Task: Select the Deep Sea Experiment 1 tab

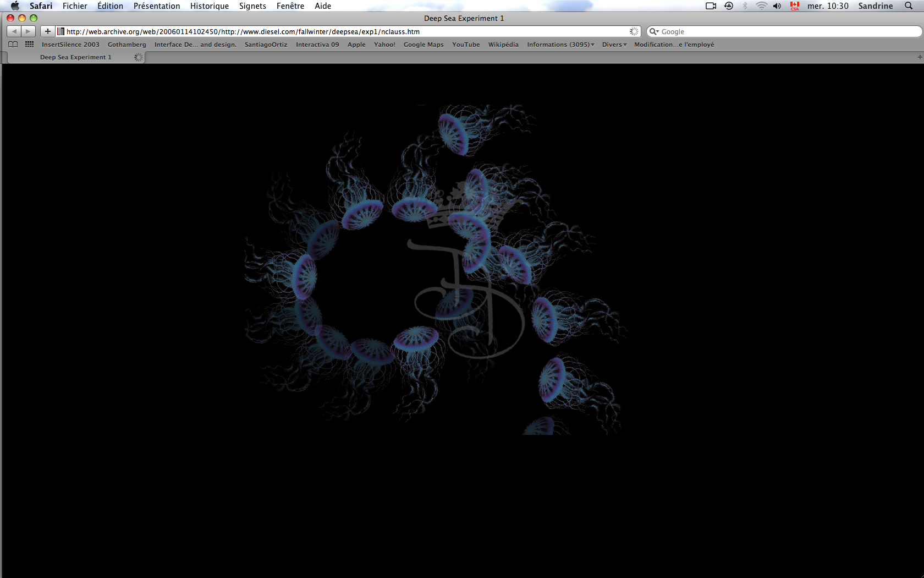Action: 76,57
